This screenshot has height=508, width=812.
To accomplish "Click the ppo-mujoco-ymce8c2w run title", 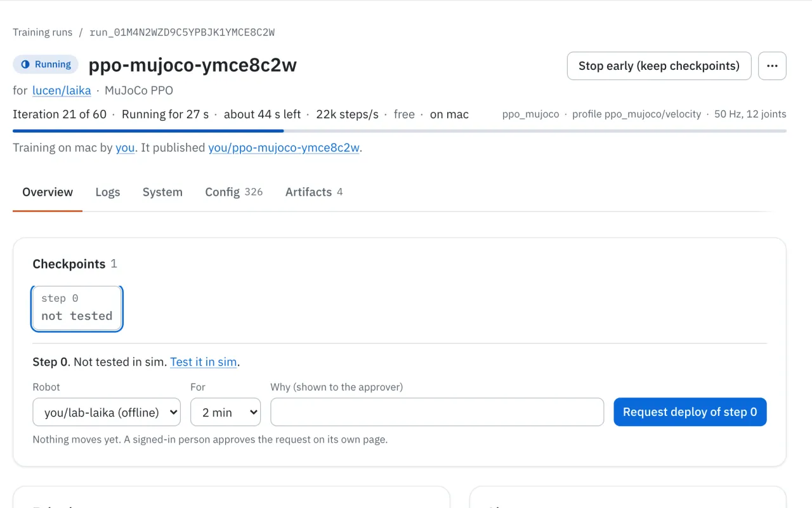I will pyautogui.click(x=193, y=65).
